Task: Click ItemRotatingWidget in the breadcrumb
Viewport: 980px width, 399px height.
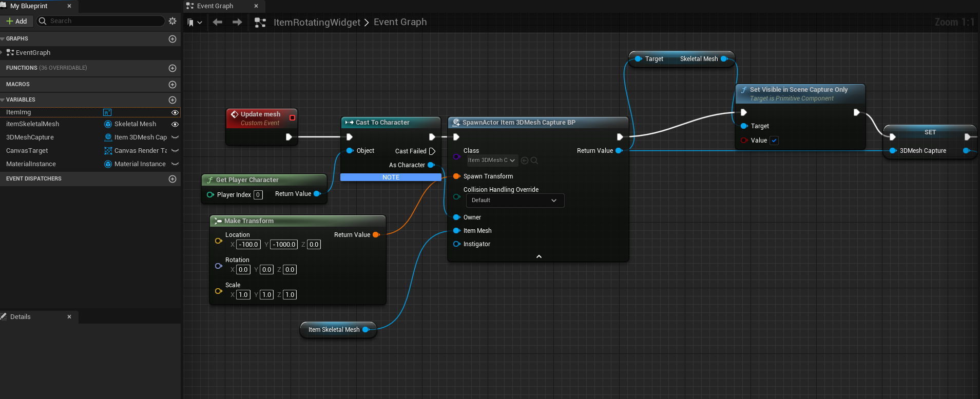Action: point(317,22)
